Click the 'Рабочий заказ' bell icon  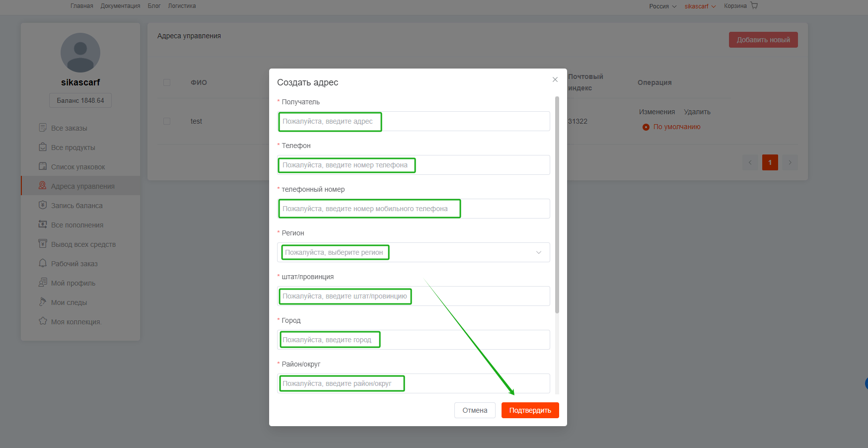pos(43,263)
